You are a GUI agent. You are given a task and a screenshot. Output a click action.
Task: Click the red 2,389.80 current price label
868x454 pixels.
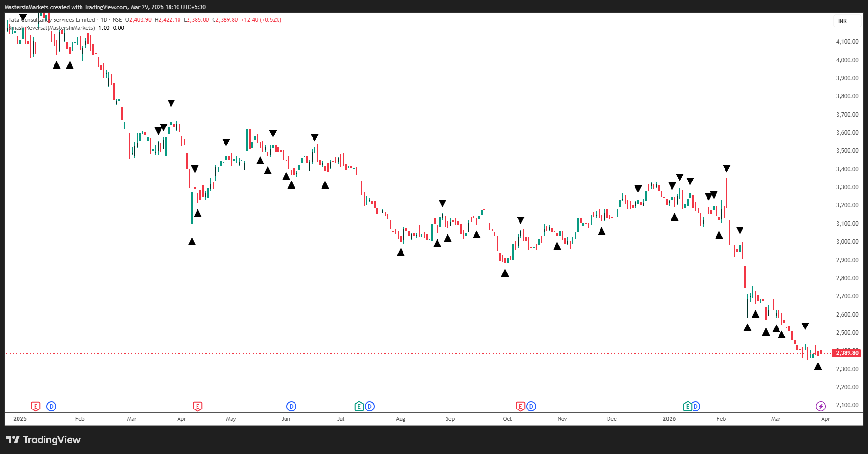coord(847,353)
